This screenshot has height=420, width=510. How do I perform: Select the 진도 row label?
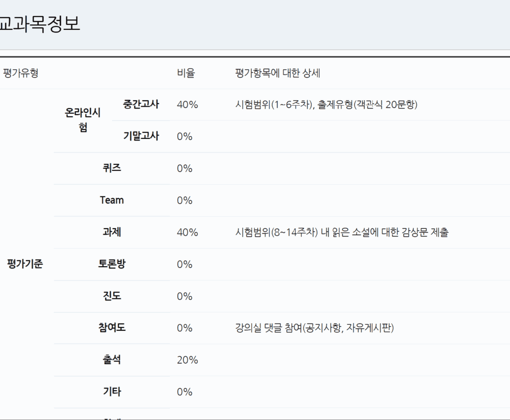(112, 296)
